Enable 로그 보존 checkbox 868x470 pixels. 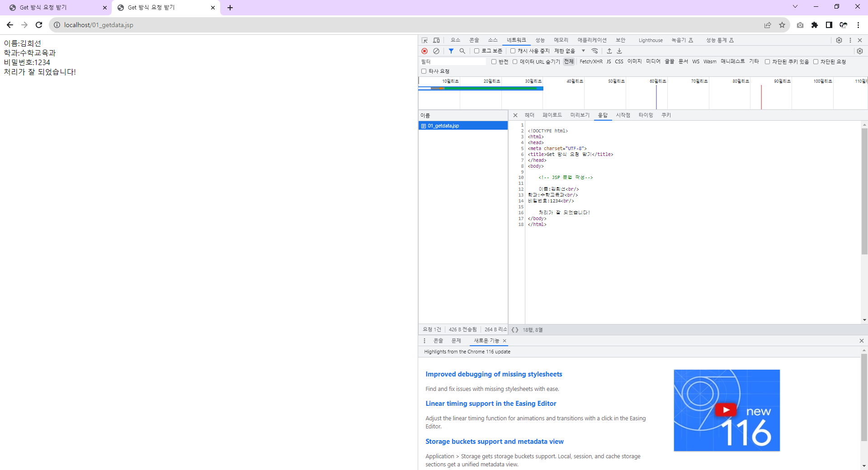click(476, 51)
